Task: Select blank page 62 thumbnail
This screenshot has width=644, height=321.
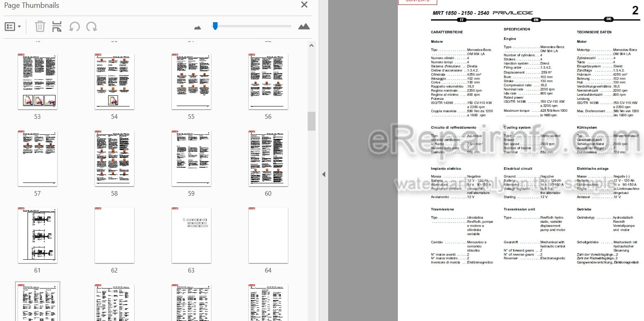Action: tap(114, 235)
